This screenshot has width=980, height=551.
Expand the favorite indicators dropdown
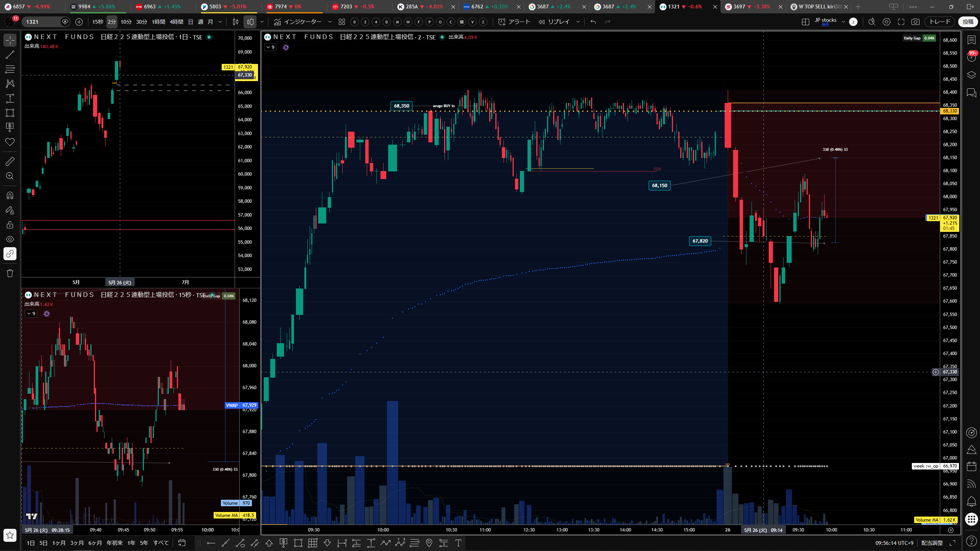pos(330,22)
